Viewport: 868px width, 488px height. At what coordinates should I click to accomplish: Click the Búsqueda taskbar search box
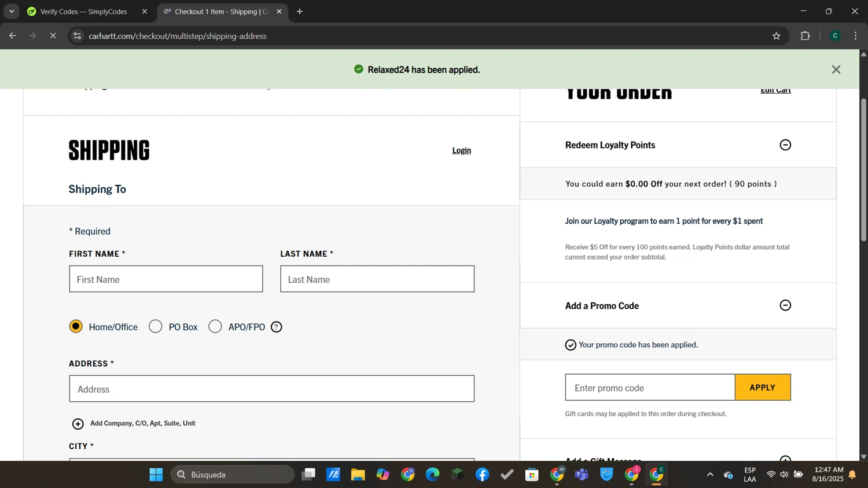(x=233, y=475)
